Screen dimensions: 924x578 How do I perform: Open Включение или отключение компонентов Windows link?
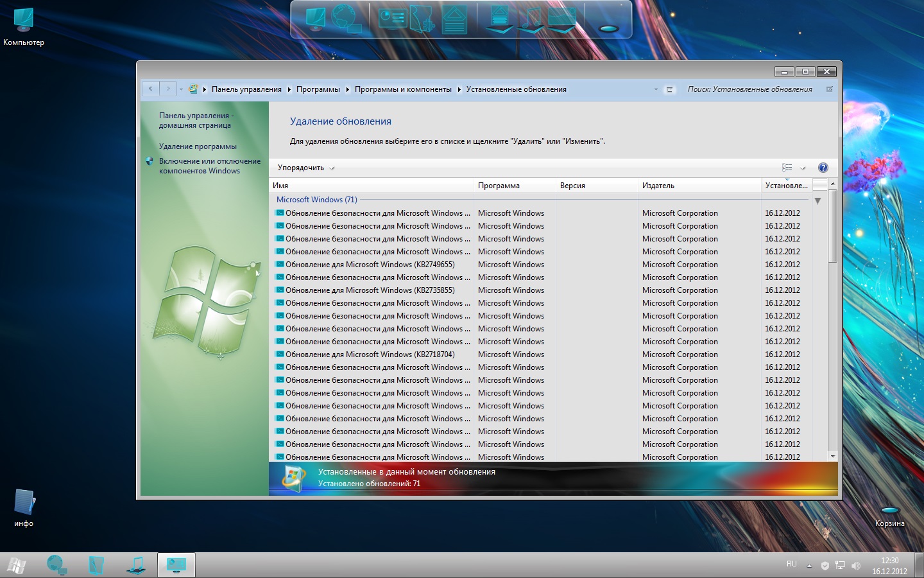pyautogui.click(x=209, y=166)
